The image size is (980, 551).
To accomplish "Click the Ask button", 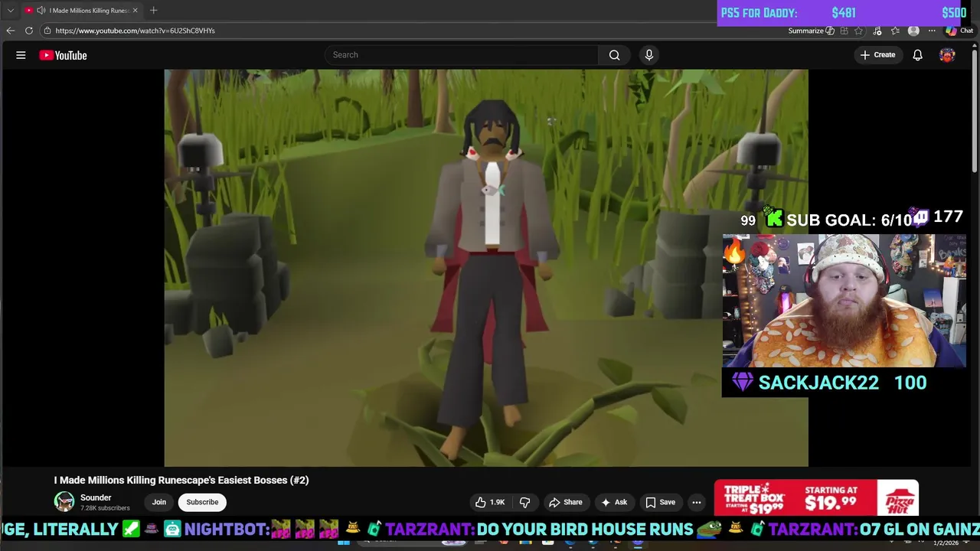I will pos(614,502).
